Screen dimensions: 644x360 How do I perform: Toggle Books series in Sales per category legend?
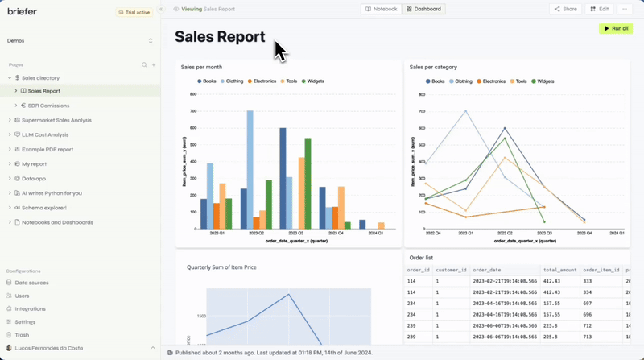click(x=436, y=81)
